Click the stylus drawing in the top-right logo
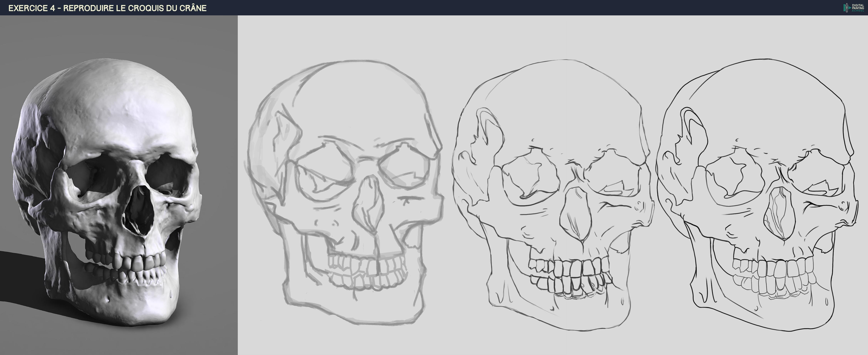The image size is (868, 355). (847, 8)
